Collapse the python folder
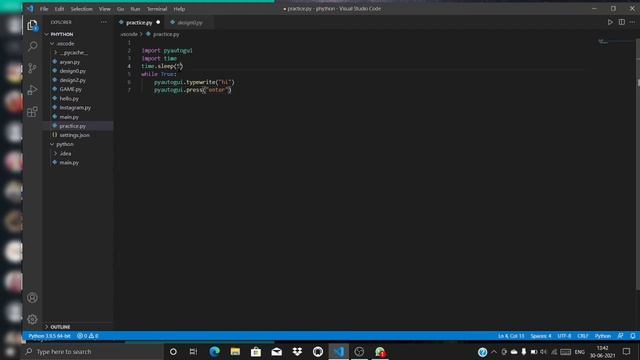Viewport: 640px width, 360px height. [x=62, y=144]
